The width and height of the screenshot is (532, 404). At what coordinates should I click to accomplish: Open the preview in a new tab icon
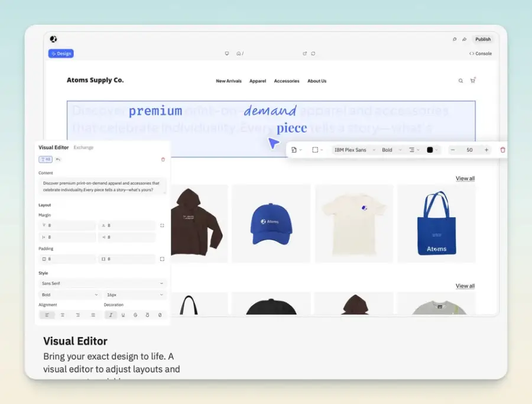(304, 53)
